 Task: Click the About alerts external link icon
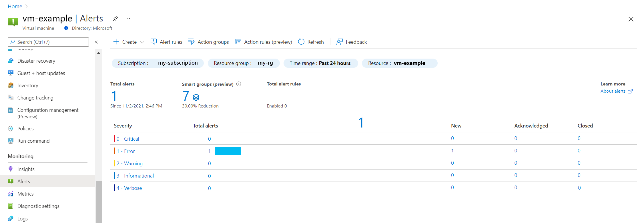[x=630, y=91]
